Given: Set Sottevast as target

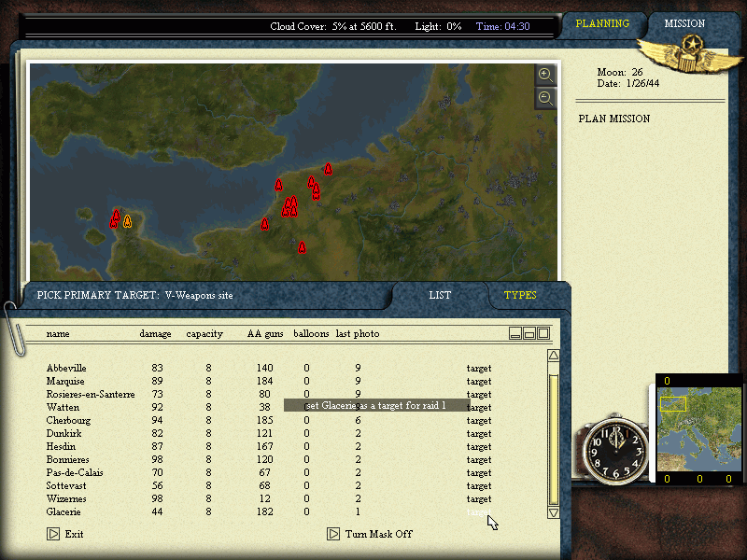Looking at the screenshot, I should 479,486.
